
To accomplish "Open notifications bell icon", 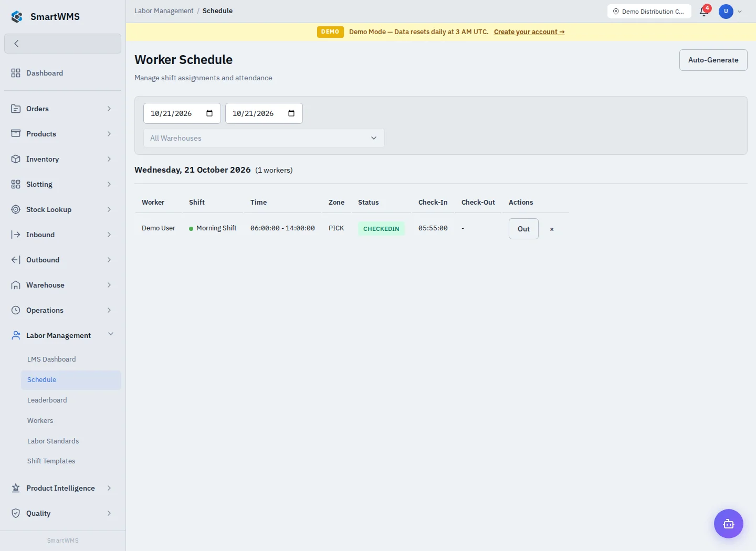I will click(x=704, y=12).
